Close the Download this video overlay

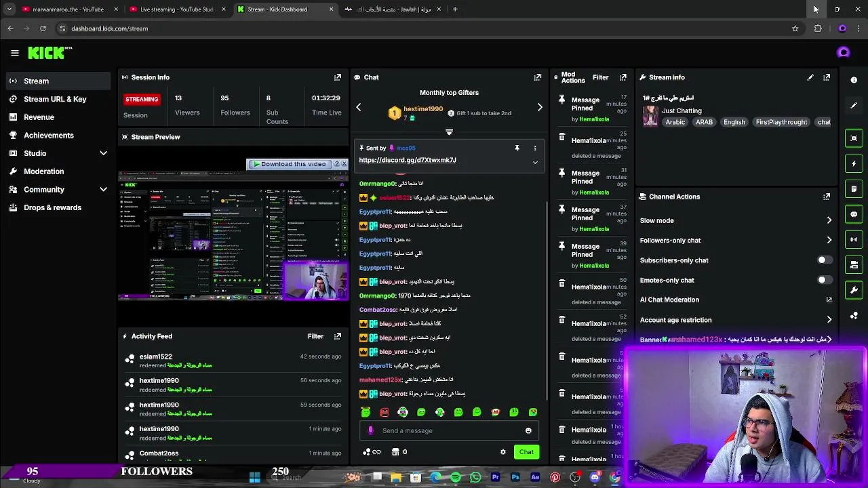pyautogui.click(x=344, y=164)
